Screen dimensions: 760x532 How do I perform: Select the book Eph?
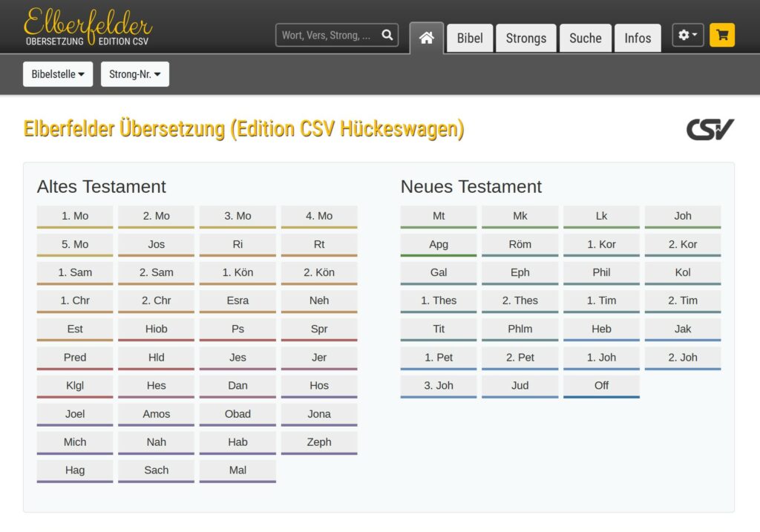tap(520, 273)
